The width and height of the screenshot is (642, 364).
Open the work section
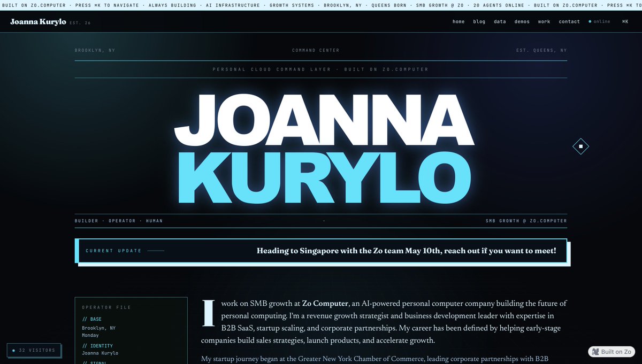point(544,21)
